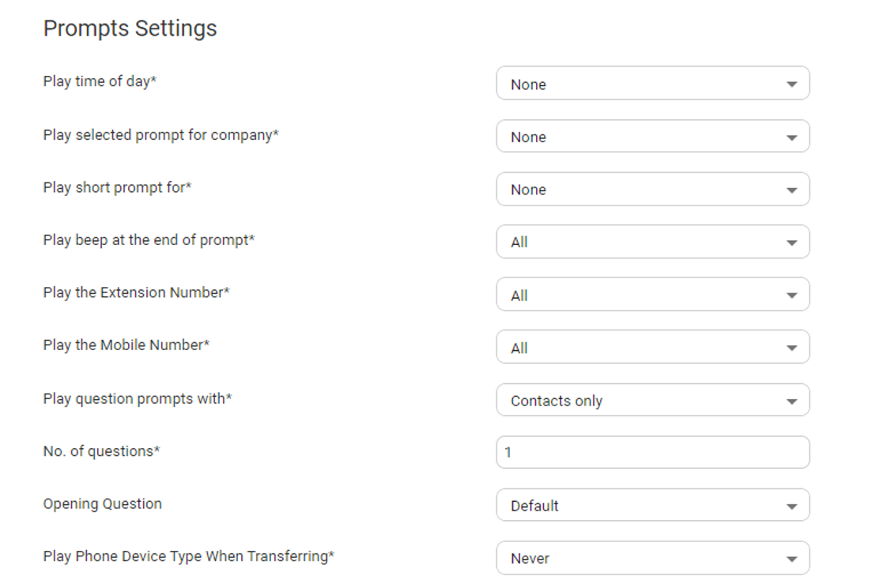Expand the Play Phone Device Type dropdown
Image resolution: width=887 pixels, height=588 pixels.
click(651, 558)
